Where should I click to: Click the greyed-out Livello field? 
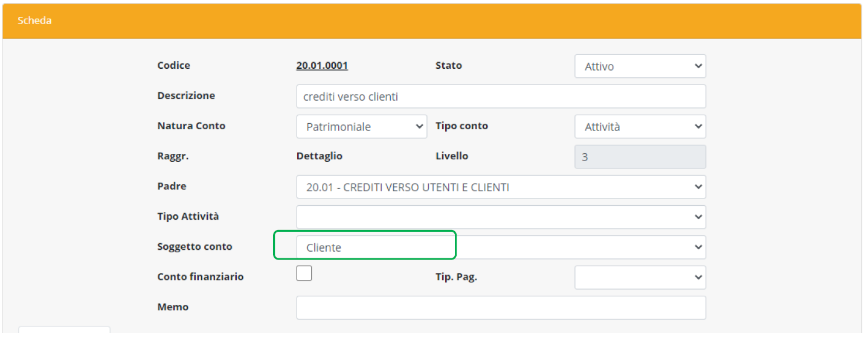(x=640, y=157)
